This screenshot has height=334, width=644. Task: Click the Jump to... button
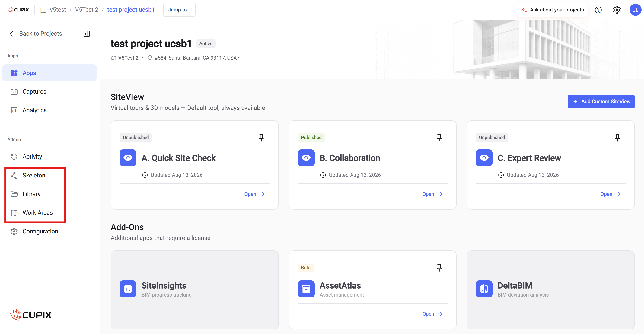coord(179,10)
